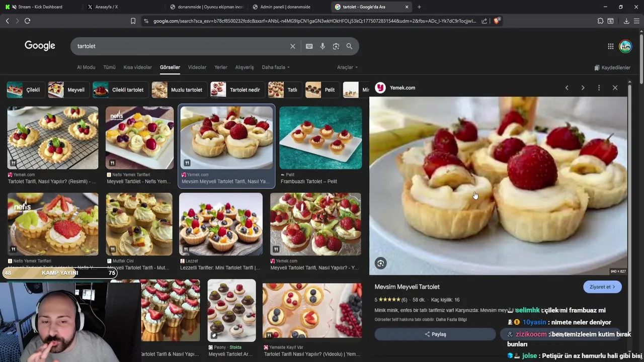
Task: Go back in browser history
Action: point(7,21)
